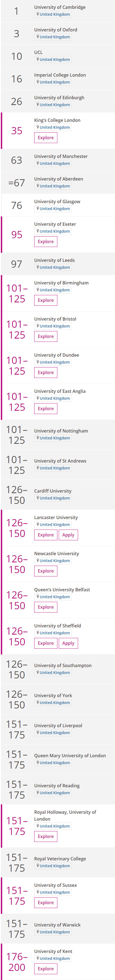Open the University of Glasgow page
This screenshot has height=980, width=115.
57,202
